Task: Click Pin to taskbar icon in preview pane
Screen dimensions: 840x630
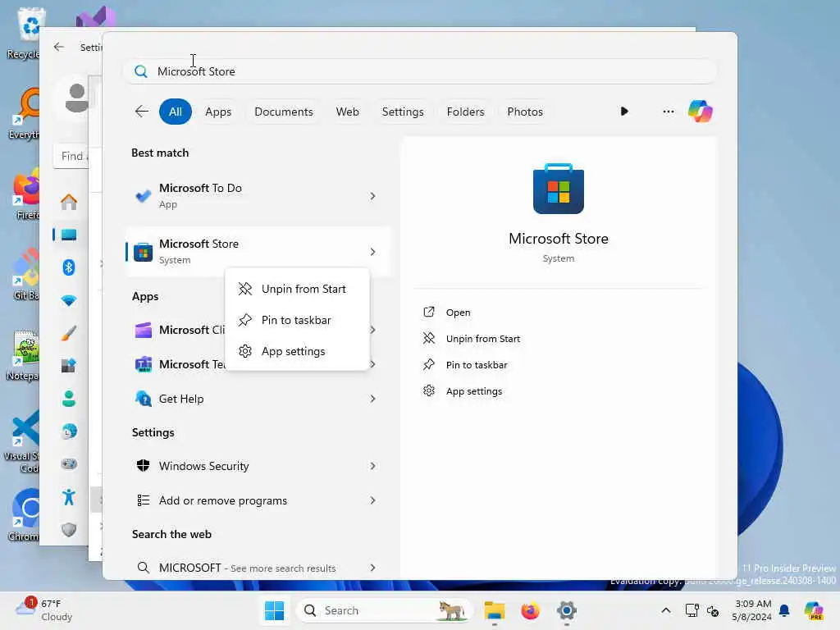Action: pyautogui.click(x=428, y=365)
